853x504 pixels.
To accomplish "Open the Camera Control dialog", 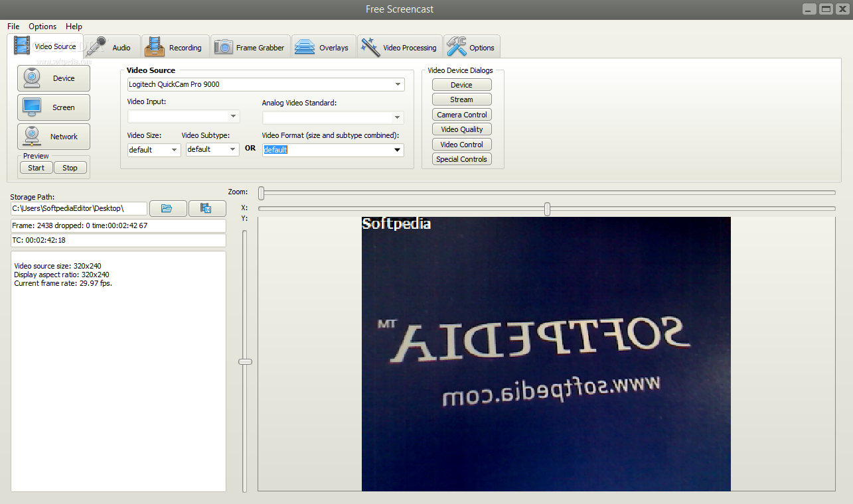I will pyautogui.click(x=462, y=115).
